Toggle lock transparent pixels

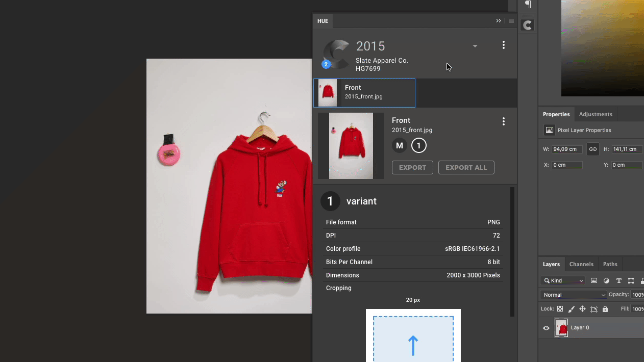(560, 309)
